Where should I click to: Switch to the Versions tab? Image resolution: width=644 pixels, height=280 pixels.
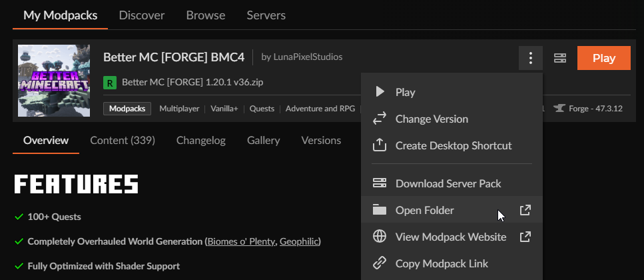click(321, 141)
